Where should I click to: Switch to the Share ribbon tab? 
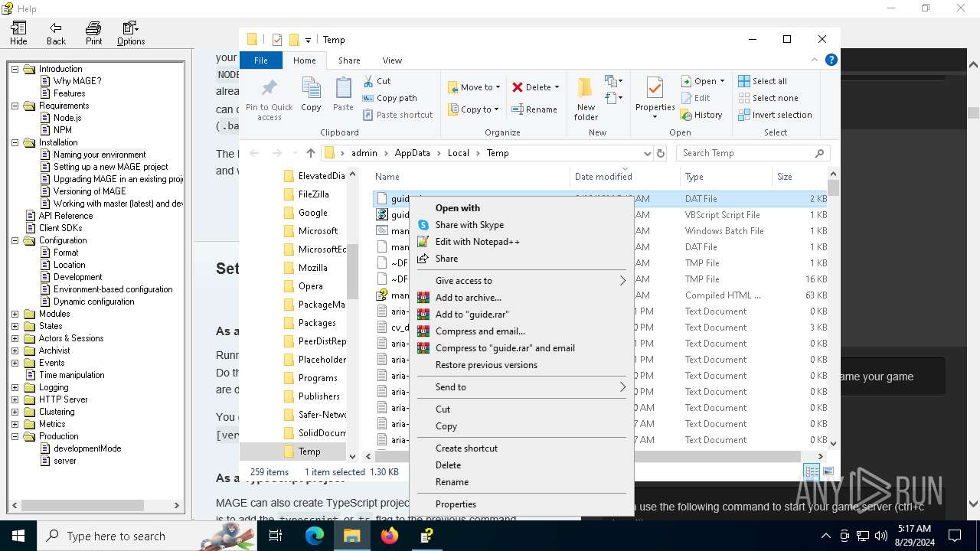(349, 60)
